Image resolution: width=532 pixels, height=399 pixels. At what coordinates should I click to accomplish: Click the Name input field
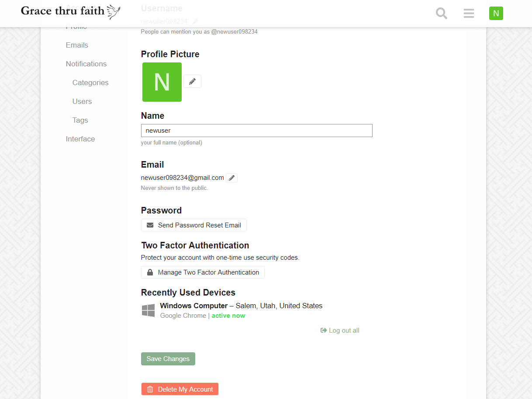point(257,131)
